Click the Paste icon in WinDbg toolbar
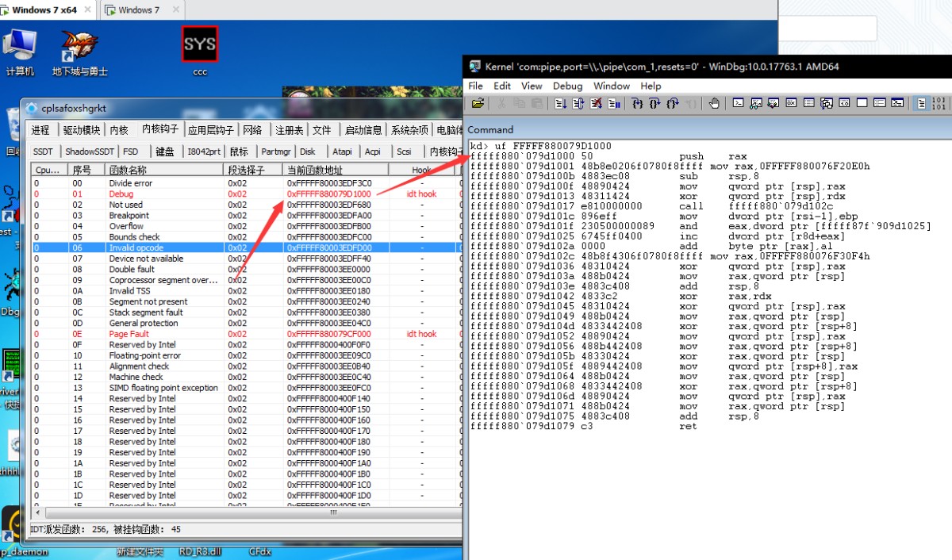Viewport: 952px width, 560px height. (536, 103)
